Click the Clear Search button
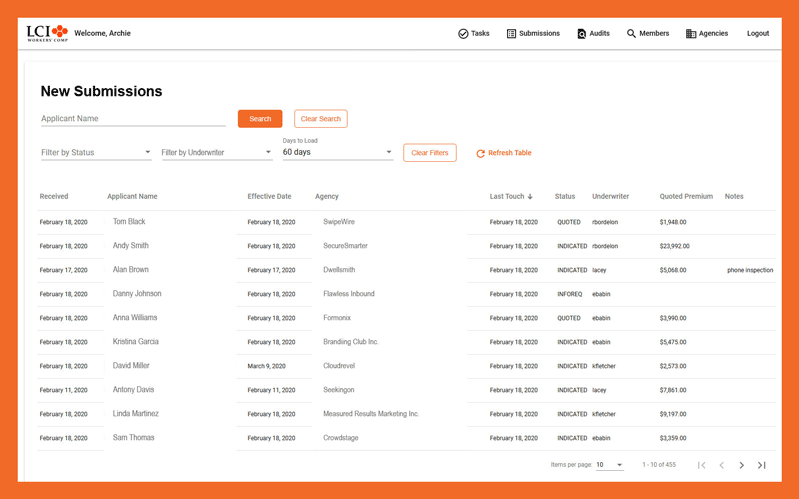This screenshot has height=499, width=799. click(x=321, y=119)
